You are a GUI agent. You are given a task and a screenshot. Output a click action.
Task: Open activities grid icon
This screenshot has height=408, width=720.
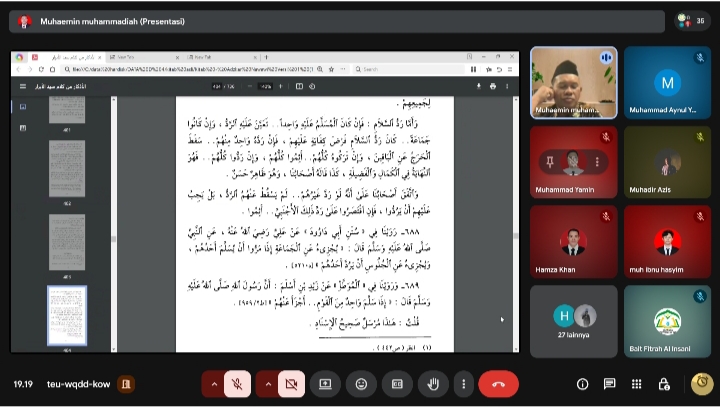click(x=636, y=384)
